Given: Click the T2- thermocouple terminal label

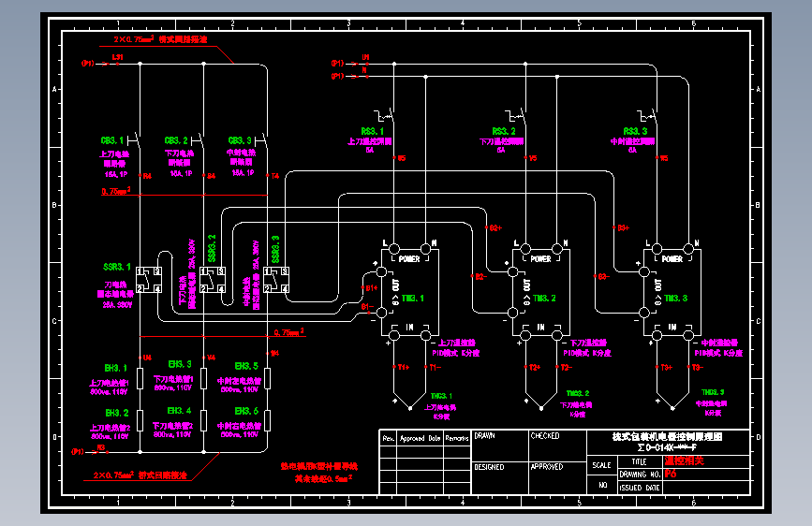Looking at the screenshot, I should tap(567, 367).
